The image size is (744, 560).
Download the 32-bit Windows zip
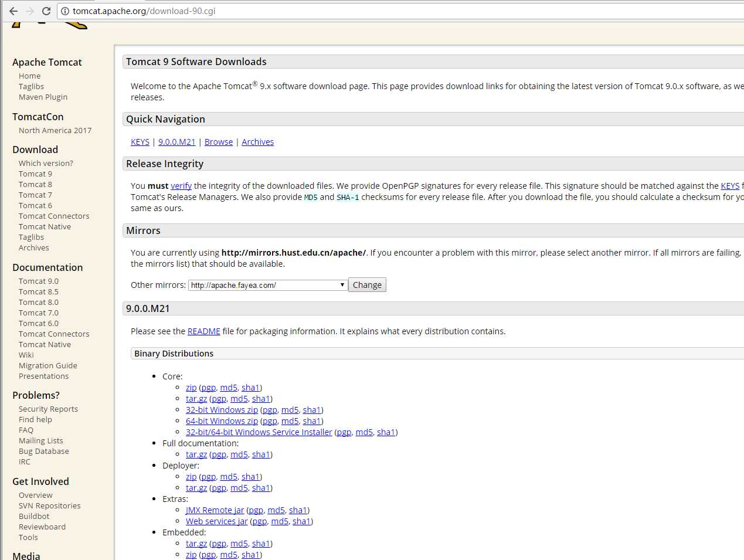(222, 410)
